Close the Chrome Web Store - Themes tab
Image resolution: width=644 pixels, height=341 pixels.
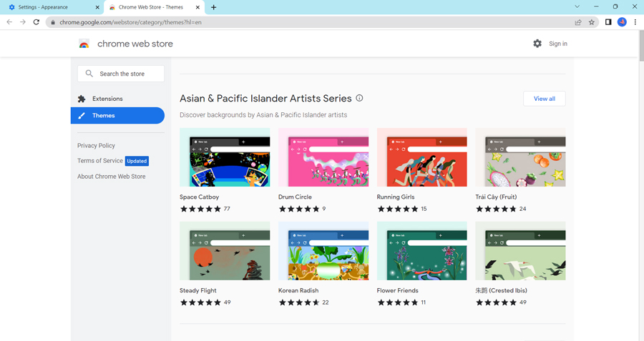click(197, 7)
